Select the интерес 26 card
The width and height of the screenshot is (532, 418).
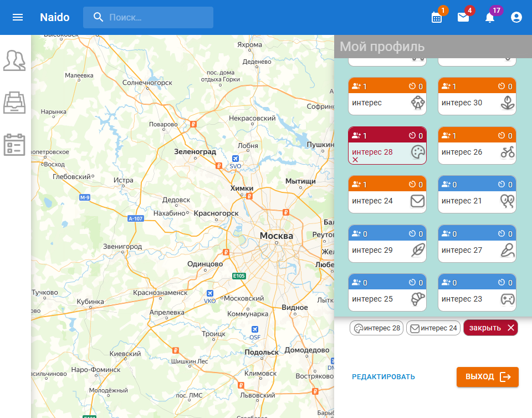coord(477,146)
